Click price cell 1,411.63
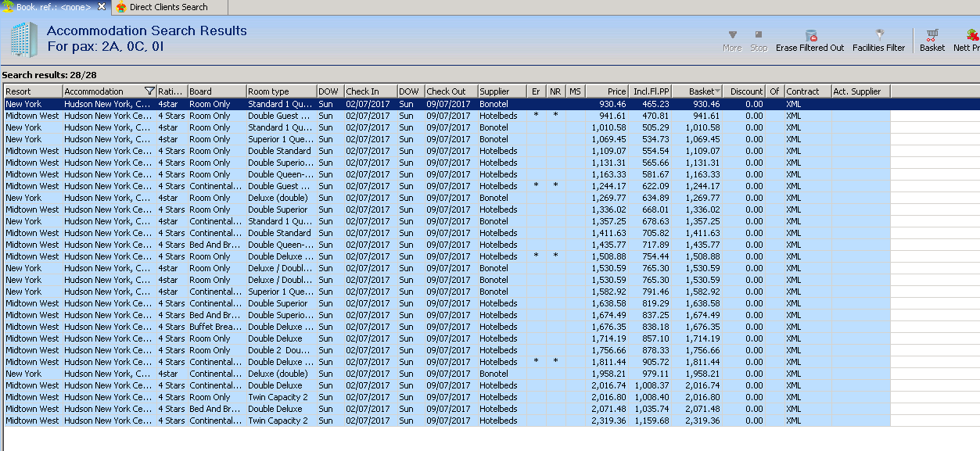The image size is (980, 451). (608, 233)
